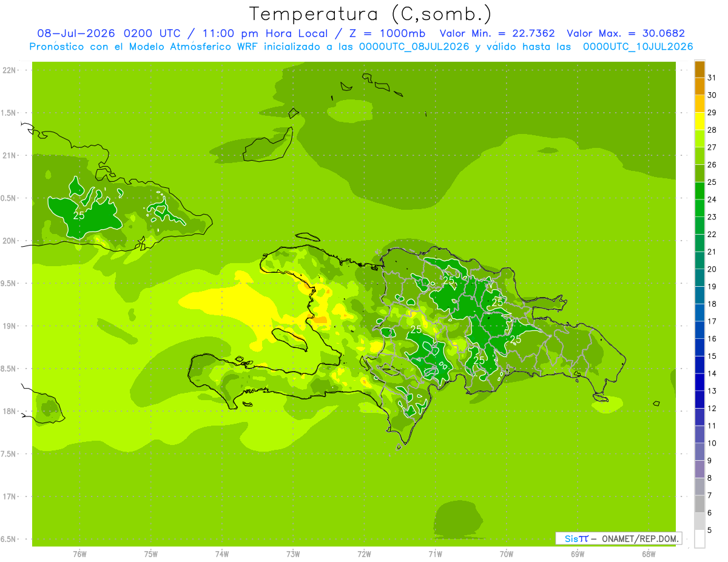Screen dimensions: 728x562
Task: Click the color bar value "31"
Action: [x=712, y=78]
